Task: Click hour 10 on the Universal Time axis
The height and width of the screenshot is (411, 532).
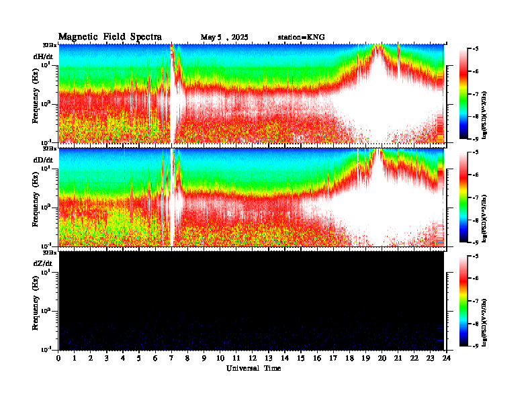Action: (220, 358)
